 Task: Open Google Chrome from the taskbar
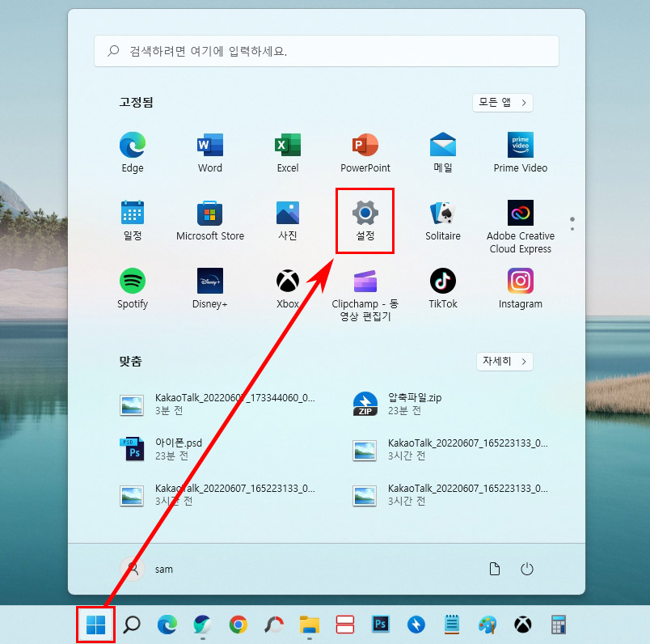click(x=238, y=624)
